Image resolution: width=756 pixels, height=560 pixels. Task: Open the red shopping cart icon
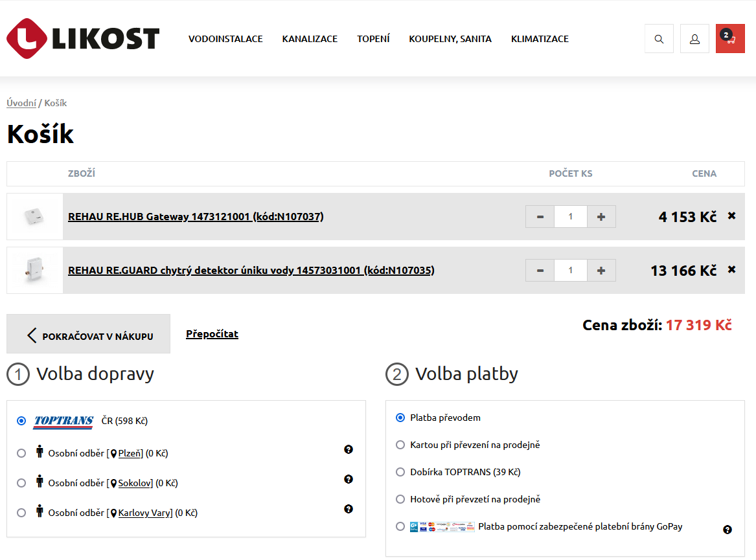click(x=730, y=39)
